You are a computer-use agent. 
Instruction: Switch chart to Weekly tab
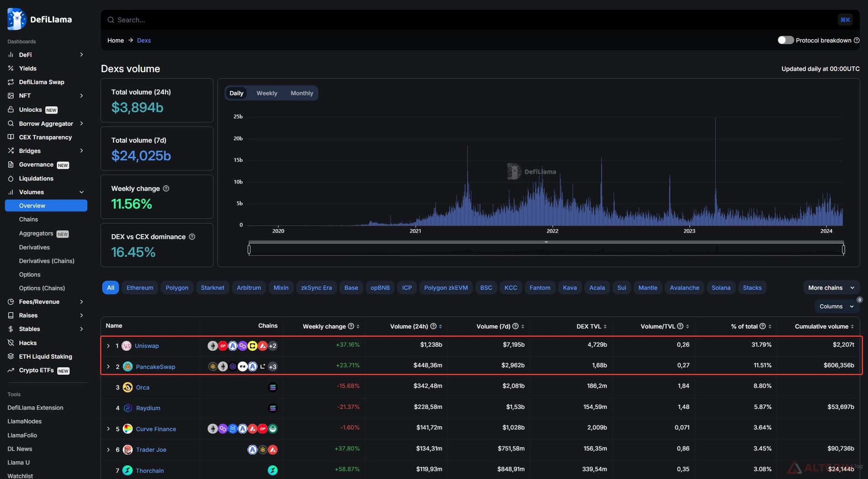click(267, 93)
